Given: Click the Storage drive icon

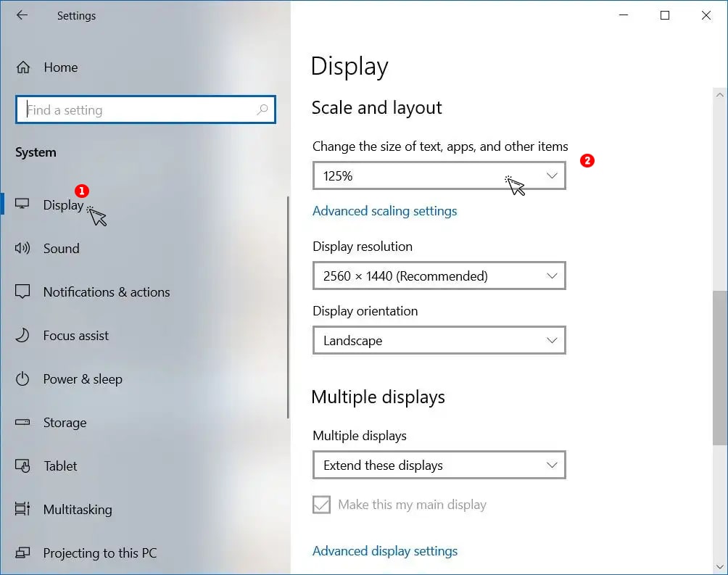Looking at the screenshot, I should pyautogui.click(x=22, y=422).
